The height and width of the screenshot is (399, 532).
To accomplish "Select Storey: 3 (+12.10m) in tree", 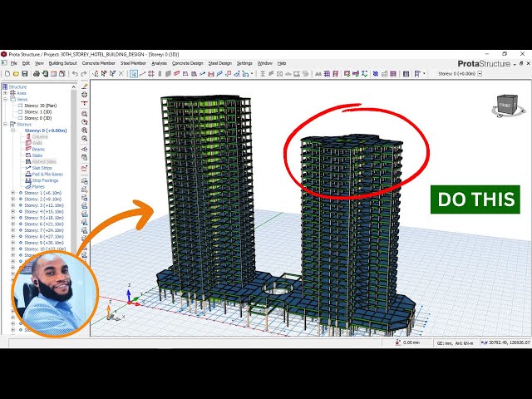I will [x=44, y=205].
